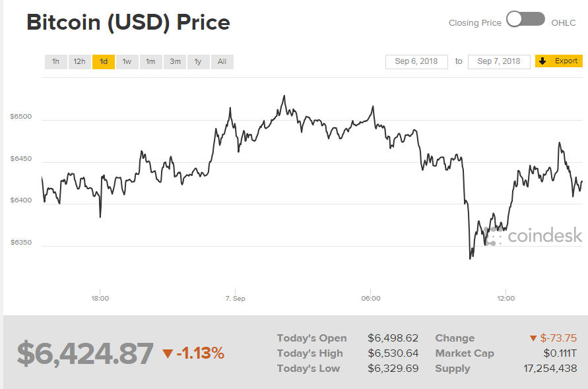588x389 pixels.
Task: Switch chart to 1w range
Action: coord(127,62)
